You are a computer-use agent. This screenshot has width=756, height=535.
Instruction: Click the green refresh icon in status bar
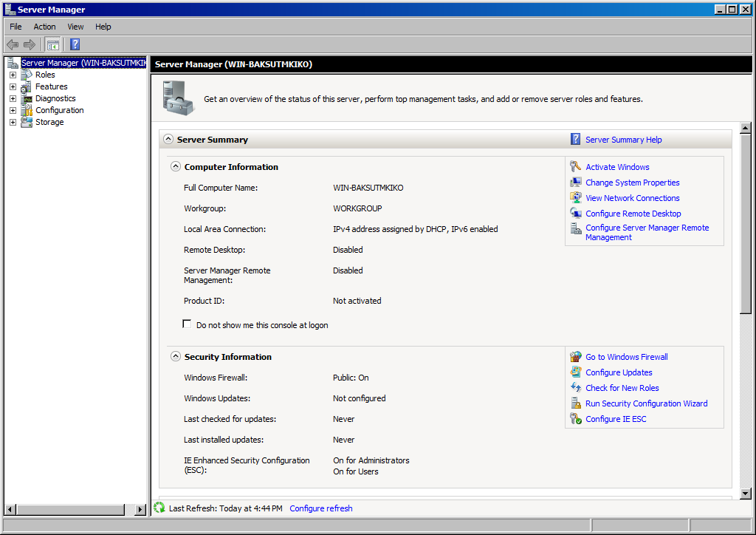[159, 508]
